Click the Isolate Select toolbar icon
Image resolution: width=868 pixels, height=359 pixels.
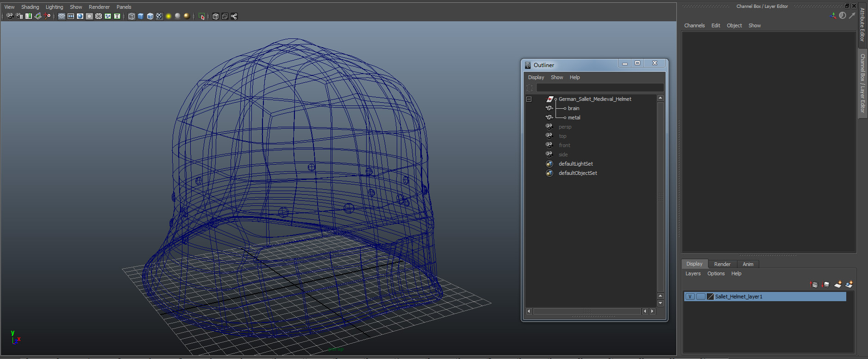coord(201,16)
